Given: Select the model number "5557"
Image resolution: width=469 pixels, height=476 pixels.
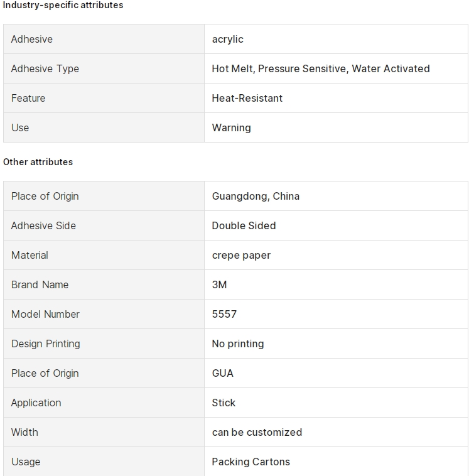Looking at the screenshot, I should [224, 314].
